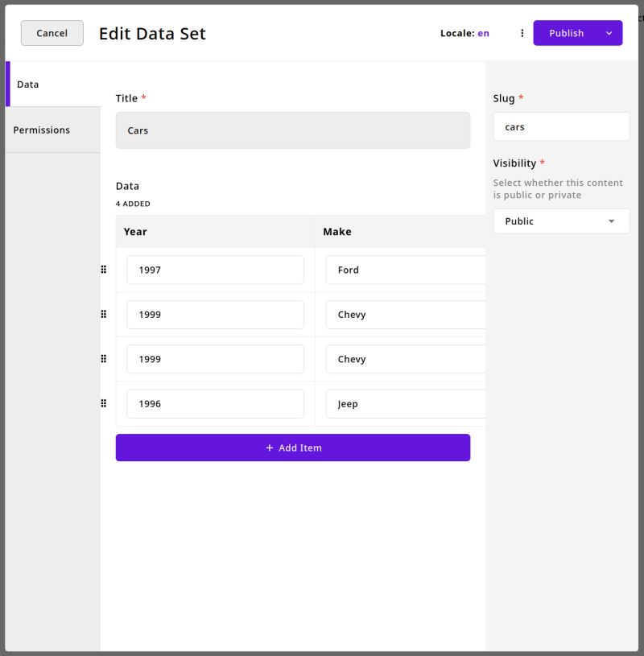Click the drag handle next to the 1996 Jeep row
This screenshot has height=656, width=644.
click(x=103, y=402)
